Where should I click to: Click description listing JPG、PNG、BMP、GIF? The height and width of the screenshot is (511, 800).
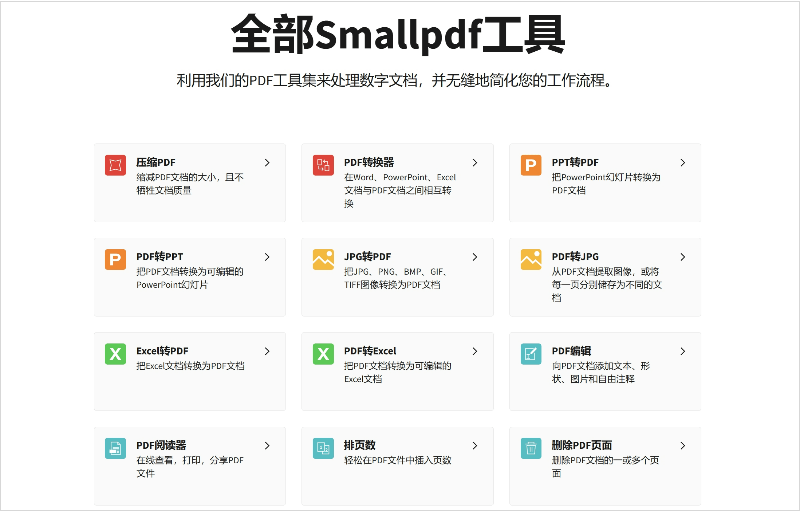point(396,278)
